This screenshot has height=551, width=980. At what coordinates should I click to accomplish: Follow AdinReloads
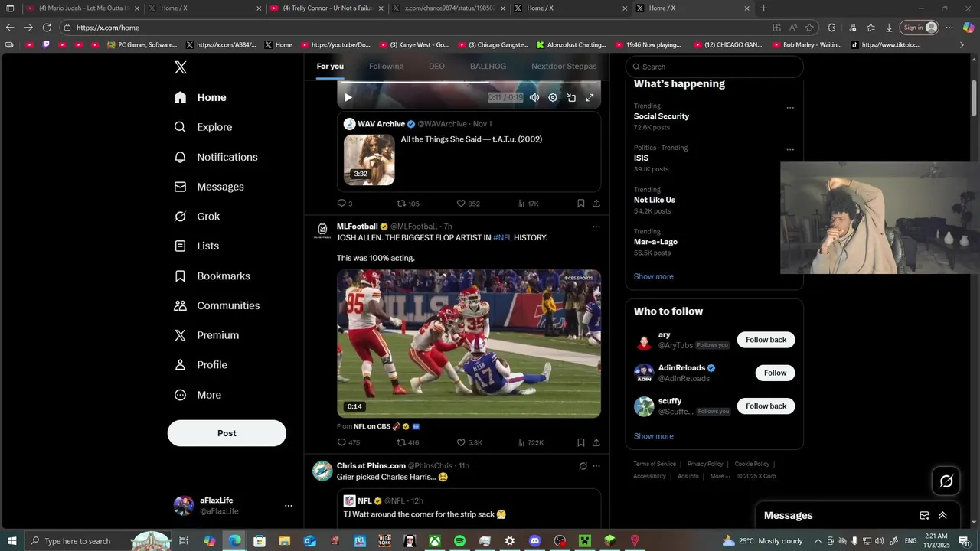[x=775, y=373]
